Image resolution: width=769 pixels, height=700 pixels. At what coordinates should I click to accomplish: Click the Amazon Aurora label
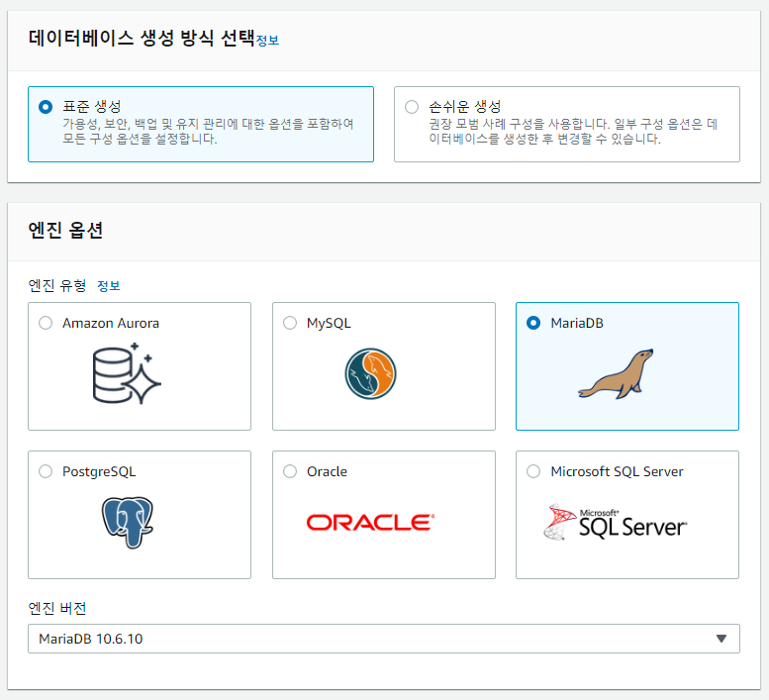(x=111, y=323)
